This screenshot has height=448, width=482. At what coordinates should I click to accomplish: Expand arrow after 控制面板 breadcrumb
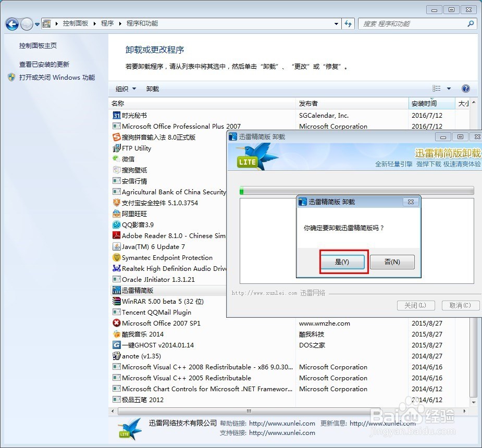pos(95,23)
